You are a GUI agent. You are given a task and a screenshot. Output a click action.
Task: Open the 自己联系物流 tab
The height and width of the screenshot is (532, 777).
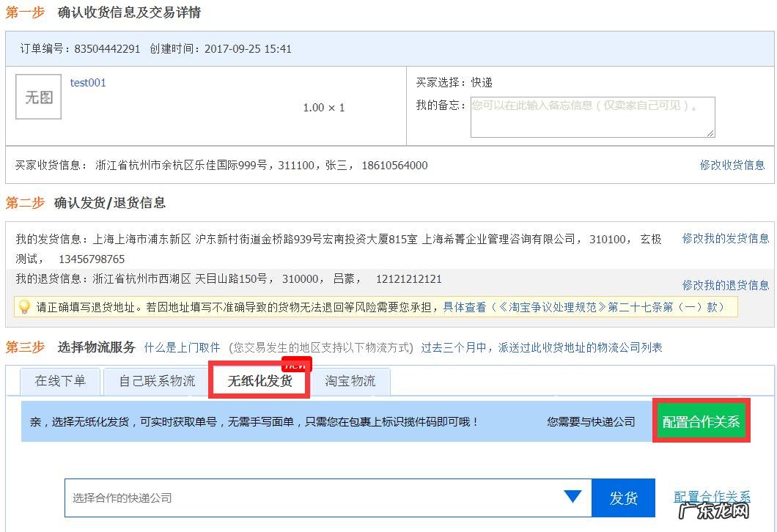pyautogui.click(x=155, y=381)
